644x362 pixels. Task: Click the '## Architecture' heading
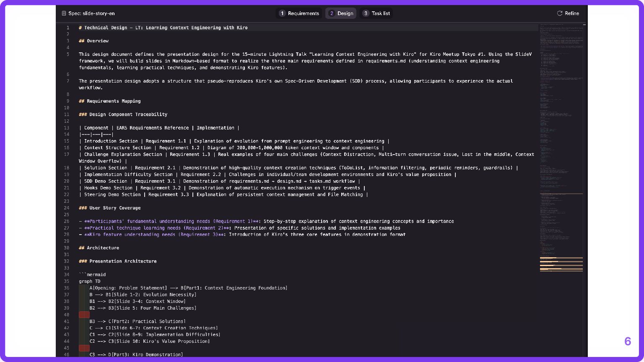point(99,248)
